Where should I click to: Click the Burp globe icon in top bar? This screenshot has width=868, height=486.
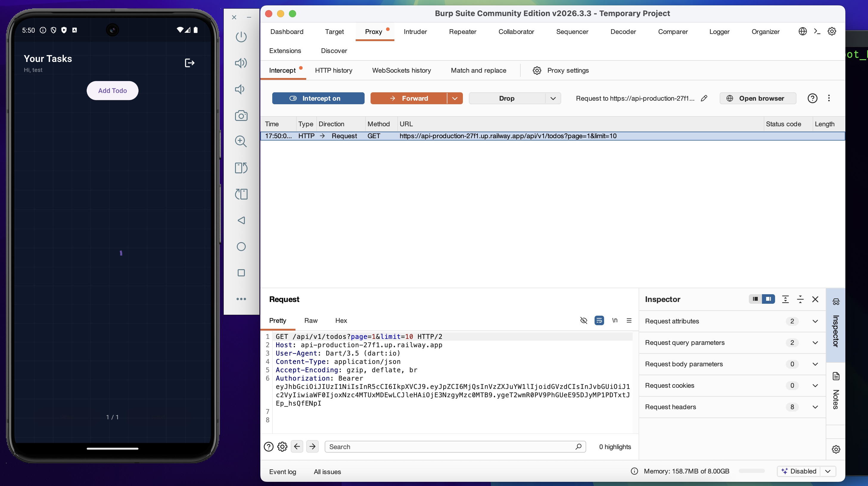803,31
